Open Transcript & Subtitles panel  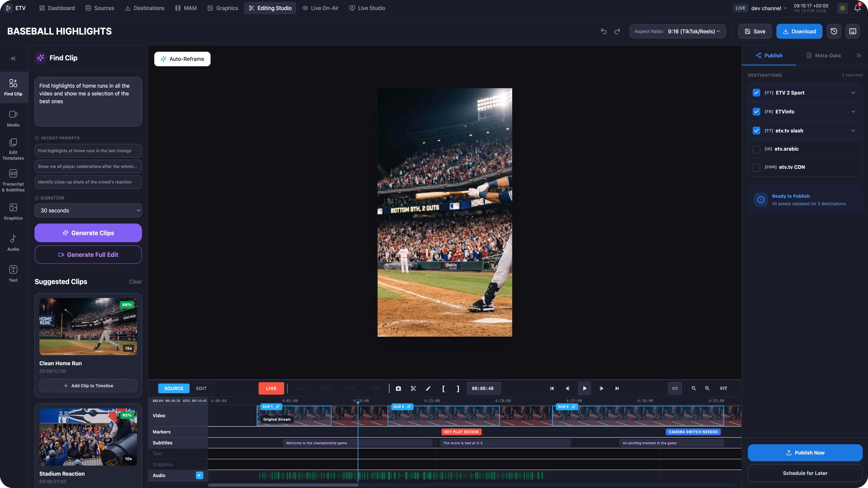click(x=13, y=180)
